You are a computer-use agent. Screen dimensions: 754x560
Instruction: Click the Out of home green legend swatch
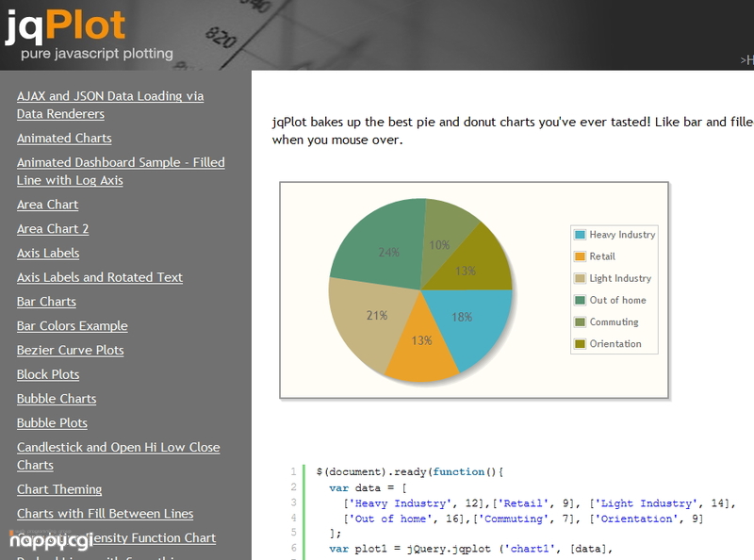pyautogui.click(x=580, y=300)
